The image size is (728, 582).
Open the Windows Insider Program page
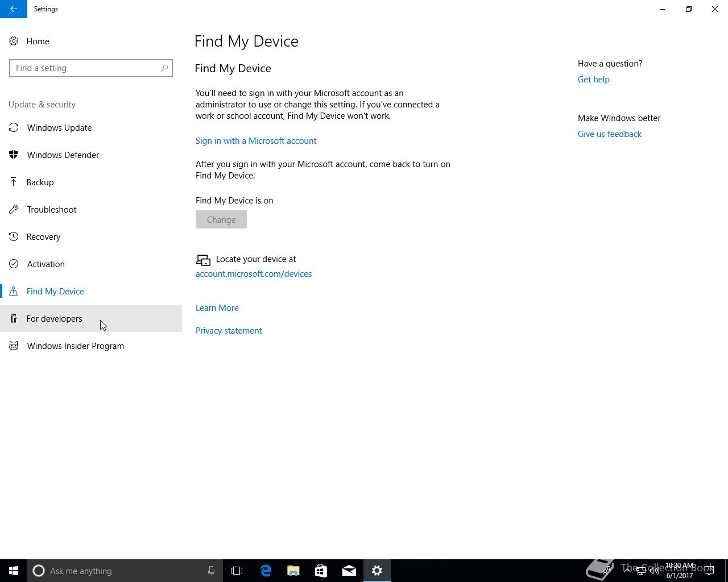pos(91,346)
